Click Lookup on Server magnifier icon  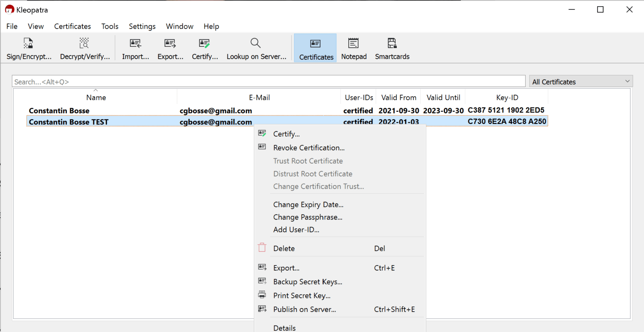coord(256,43)
